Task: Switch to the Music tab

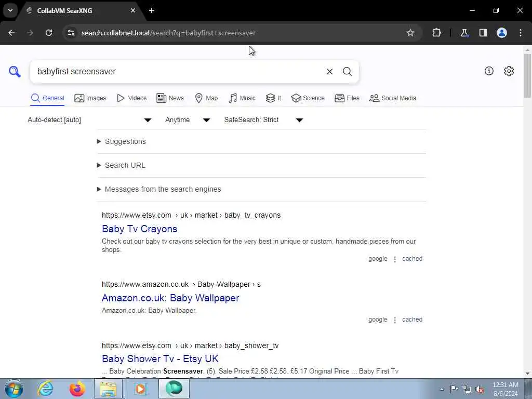Action: tap(242, 98)
